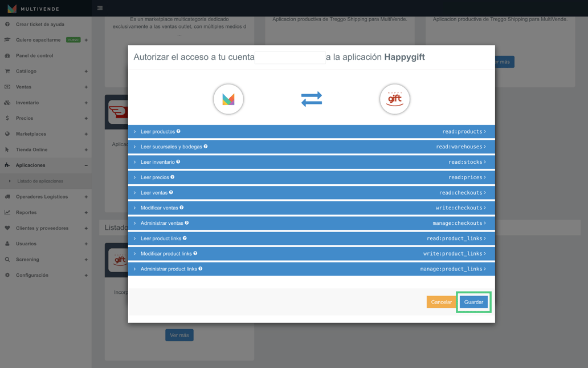This screenshot has height=368, width=588.
Task: Expand Tienda Online plus icon in sidebar
Action: 86,150
